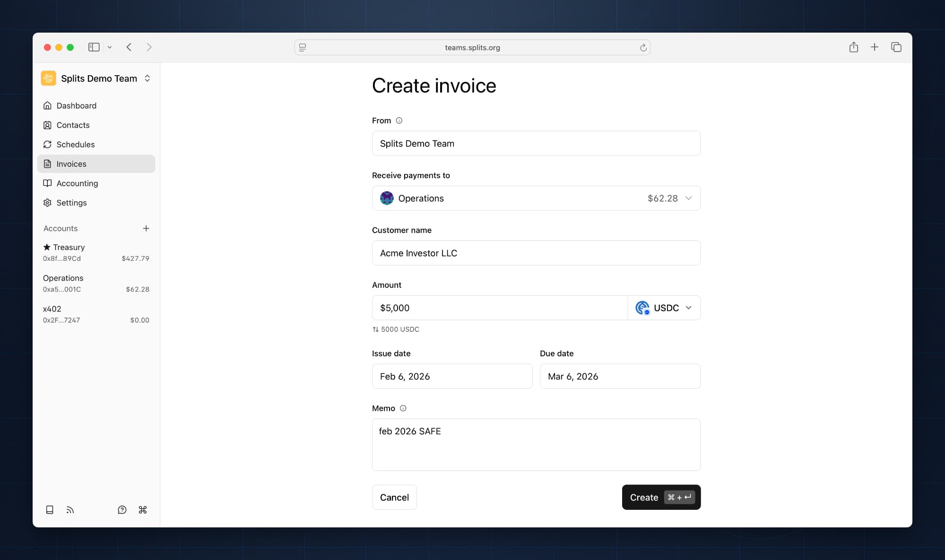This screenshot has width=945, height=560.
Task: Click the Customer name input field
Action: (536, 253)
